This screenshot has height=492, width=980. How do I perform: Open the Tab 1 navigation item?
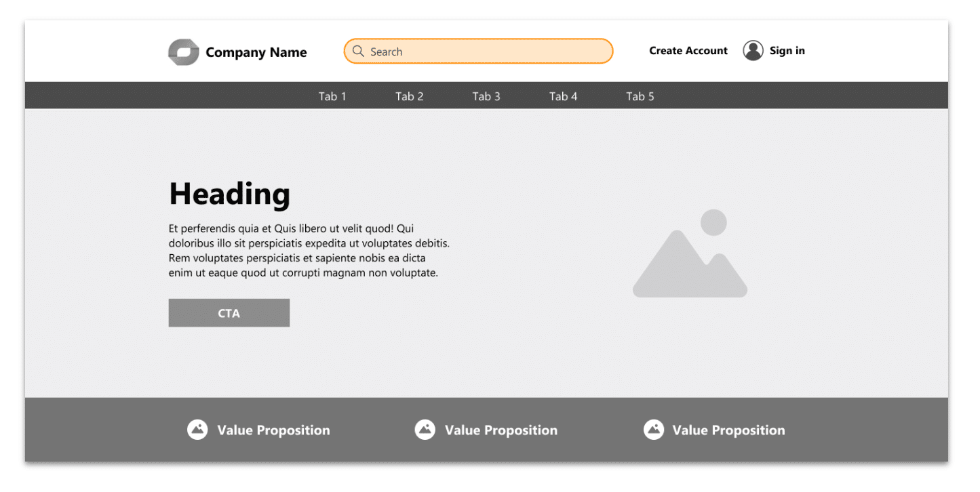[x=332, y=96]
